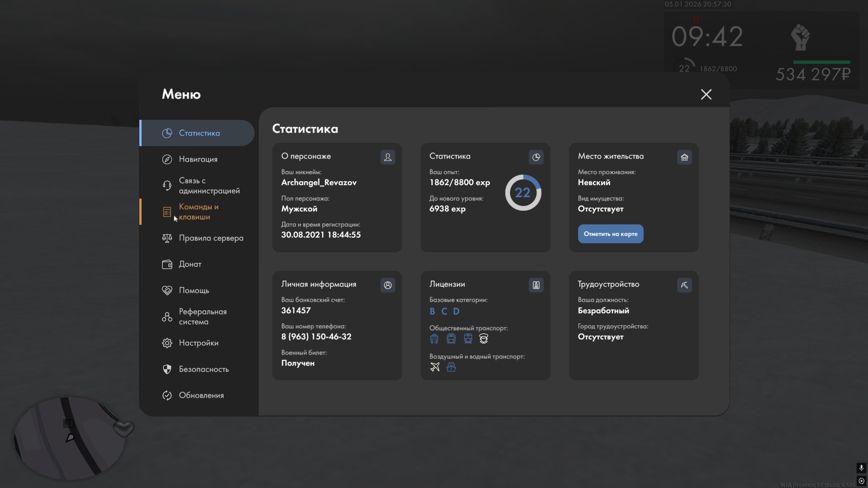Click the refresh check icon beside Обновления
868x488 pixels.
pyautogui.click(x=167, y=395)
